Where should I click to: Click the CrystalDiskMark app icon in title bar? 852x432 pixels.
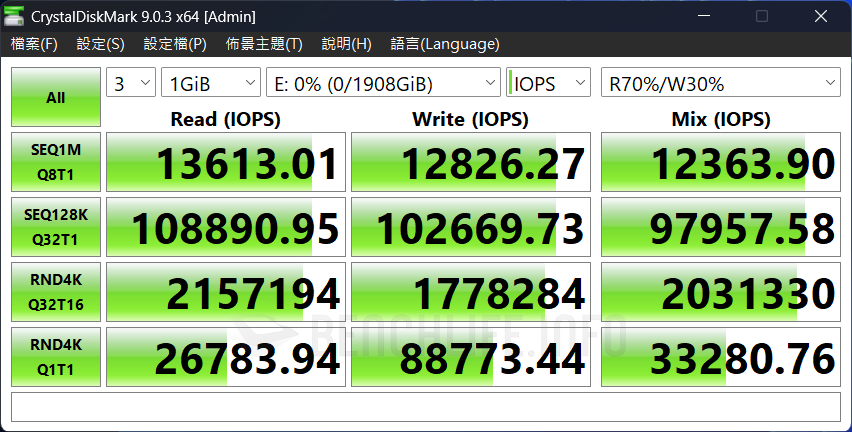14,16
